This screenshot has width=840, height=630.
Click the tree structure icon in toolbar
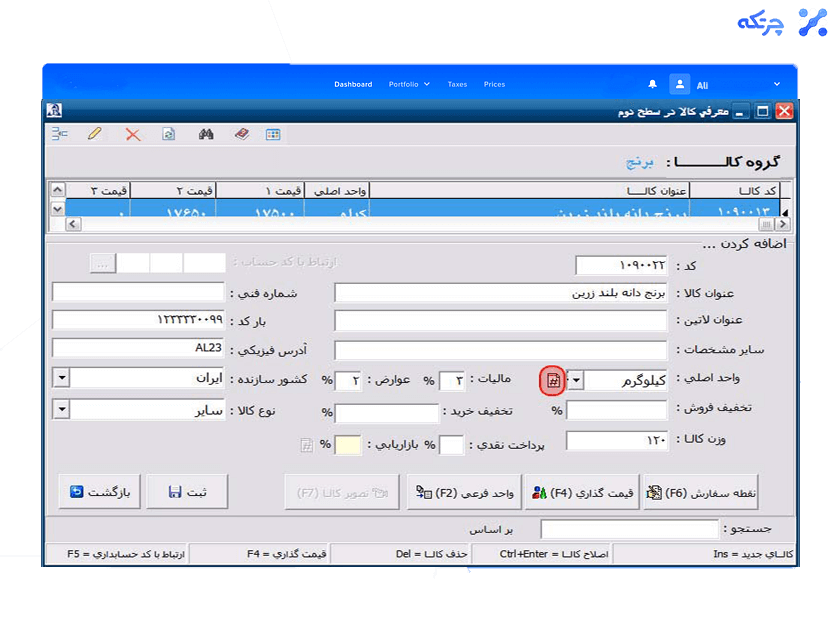click(x=59, y=134)
